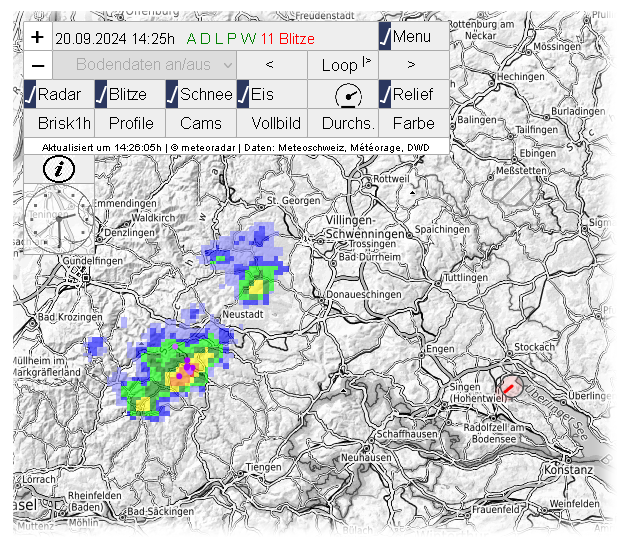
Task: Change colors with Farbe button
Action: point(414,124)
